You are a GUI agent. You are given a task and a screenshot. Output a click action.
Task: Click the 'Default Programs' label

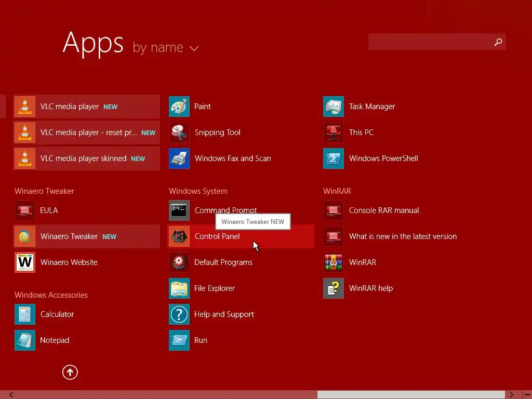pyautogui.click(x=223, y=262)
